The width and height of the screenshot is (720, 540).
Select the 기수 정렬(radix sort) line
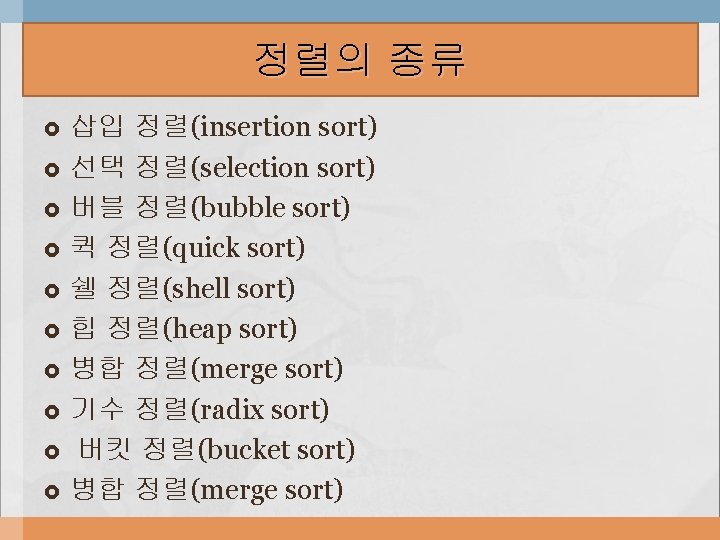click(x=200, y=409)
